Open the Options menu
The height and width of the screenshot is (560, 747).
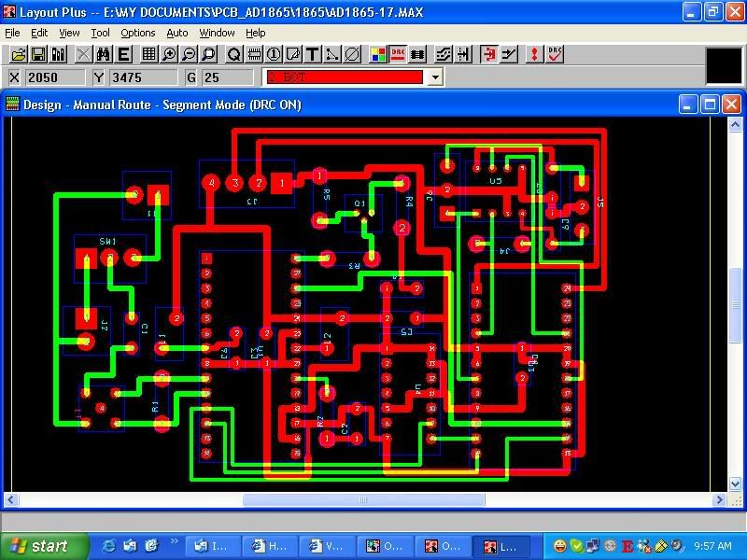click(x=137, y=33)
